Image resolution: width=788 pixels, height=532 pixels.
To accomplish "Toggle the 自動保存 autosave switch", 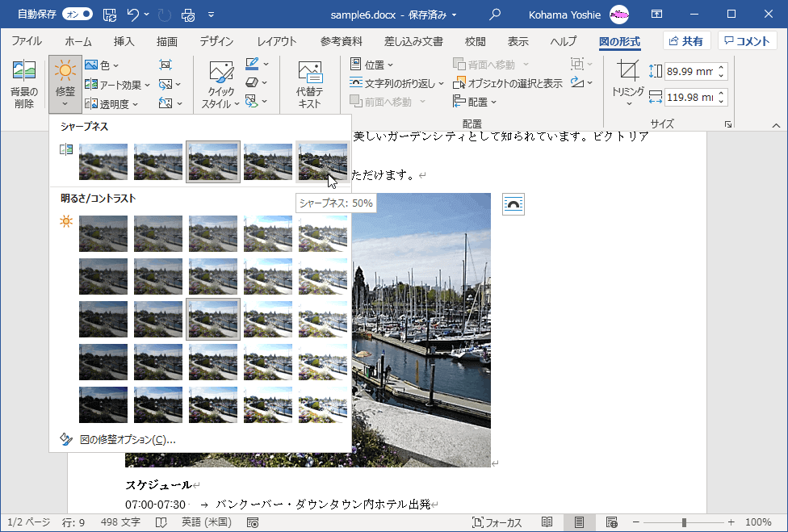I will pos(78,15).
